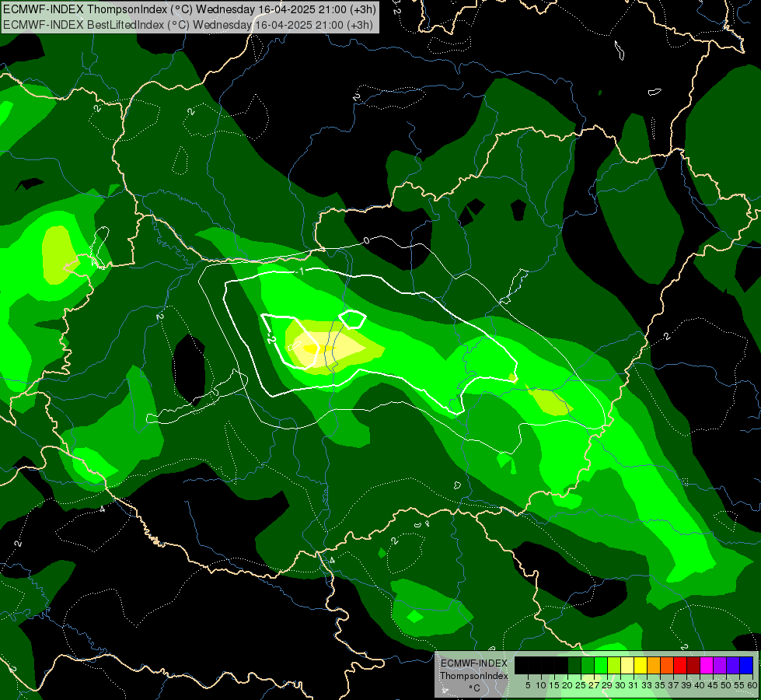Click the legend tick value '60'
The image size is (761, 700).
click(752, 685)
